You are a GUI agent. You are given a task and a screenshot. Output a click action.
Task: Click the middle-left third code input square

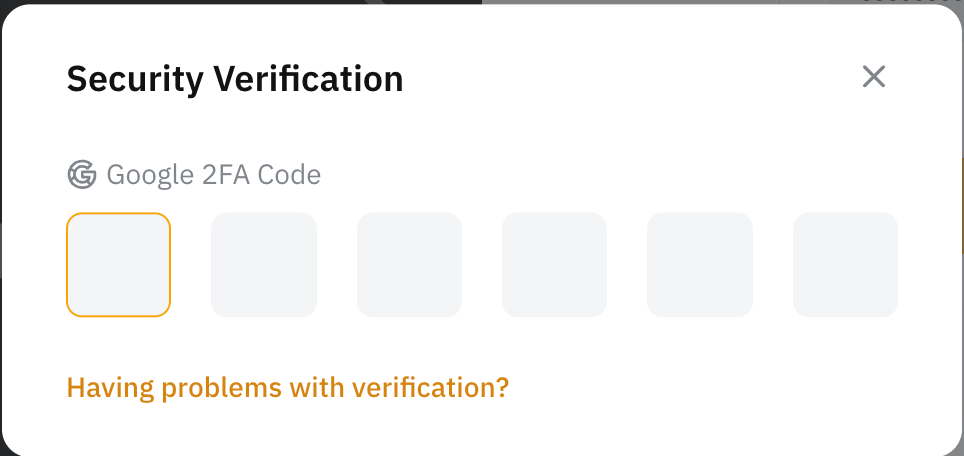pyautogui.click(x=409, y=265)
